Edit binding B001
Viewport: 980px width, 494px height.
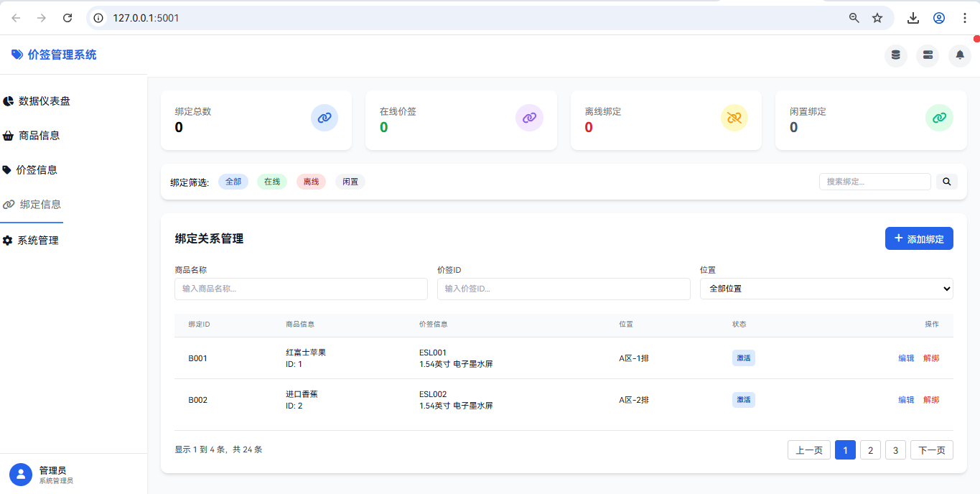tap(906, 358)
